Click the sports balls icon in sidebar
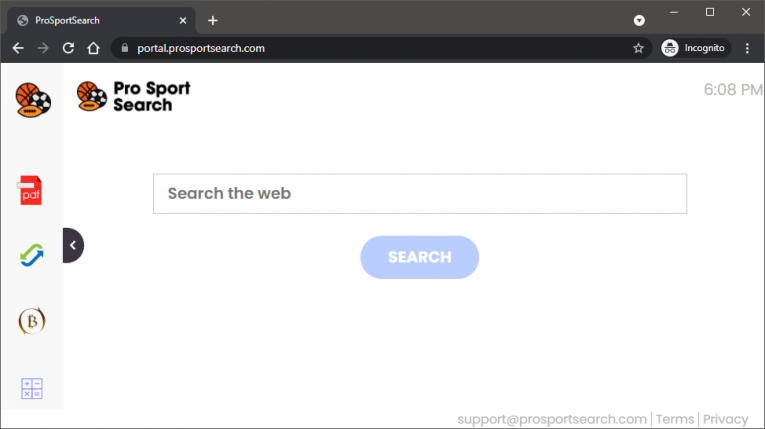 point(32,99)
